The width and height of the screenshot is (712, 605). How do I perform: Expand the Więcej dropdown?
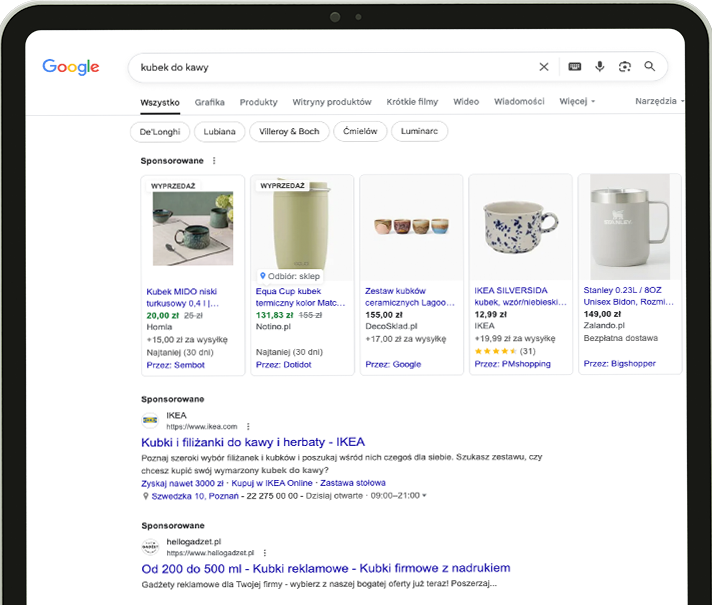tap(577, 101)
